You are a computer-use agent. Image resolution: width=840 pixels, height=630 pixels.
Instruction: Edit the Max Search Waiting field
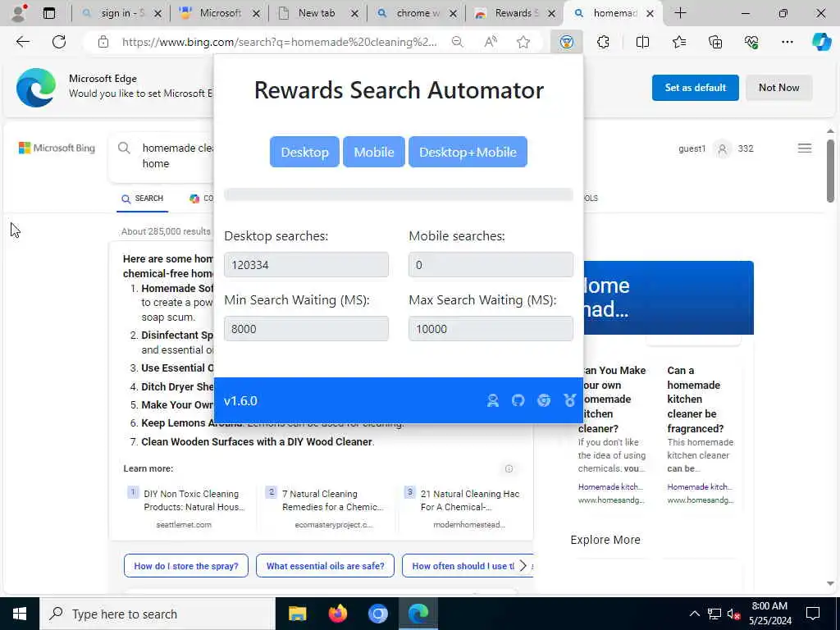(491, 328)
